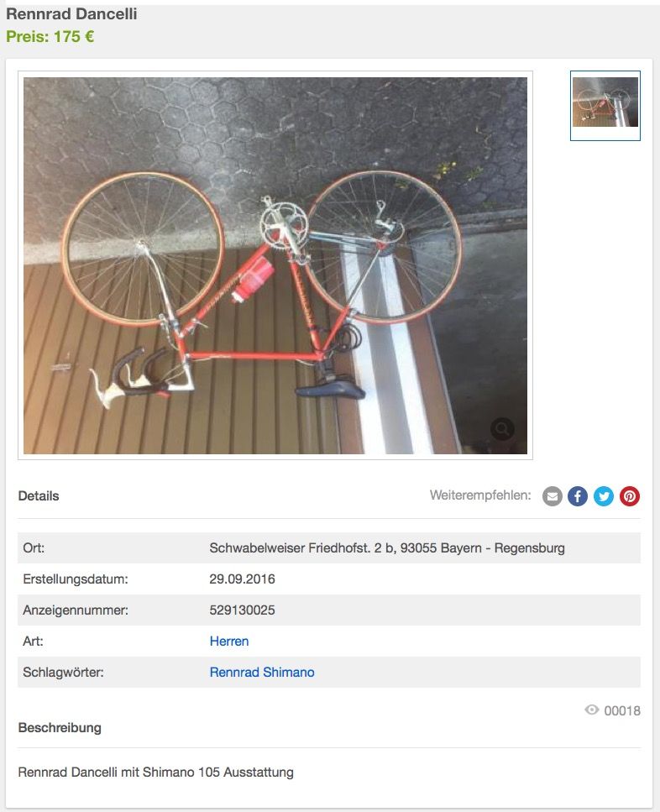Share the listing via email icon
This screenshot has width=660, height=812.
tap(553, 496)
